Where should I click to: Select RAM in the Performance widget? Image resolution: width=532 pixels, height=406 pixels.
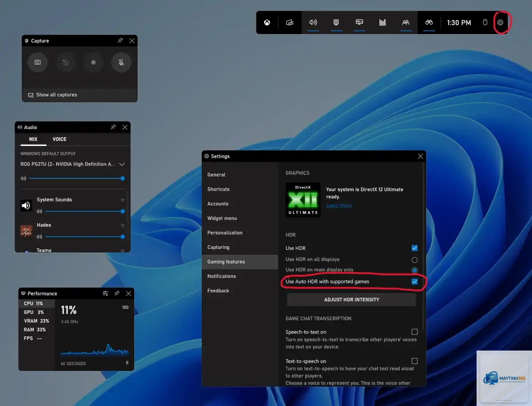36,330
